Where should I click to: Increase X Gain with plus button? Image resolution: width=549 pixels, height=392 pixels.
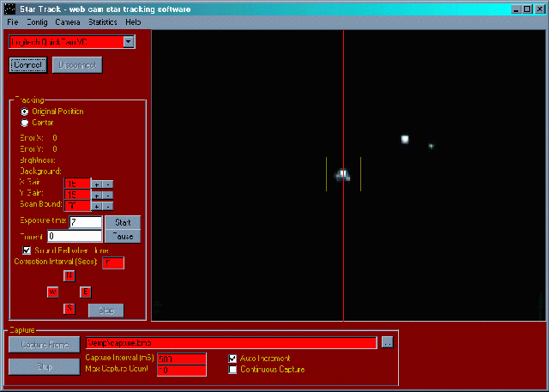97,183
